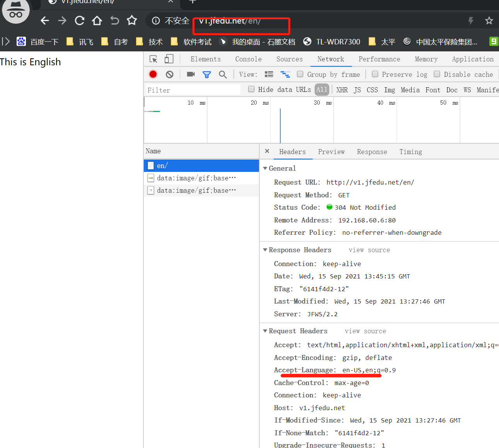Screen dimensions: 499x448
Task: Show the Response tab of the request
Action: pyautogui.click(x=372, y=152)
